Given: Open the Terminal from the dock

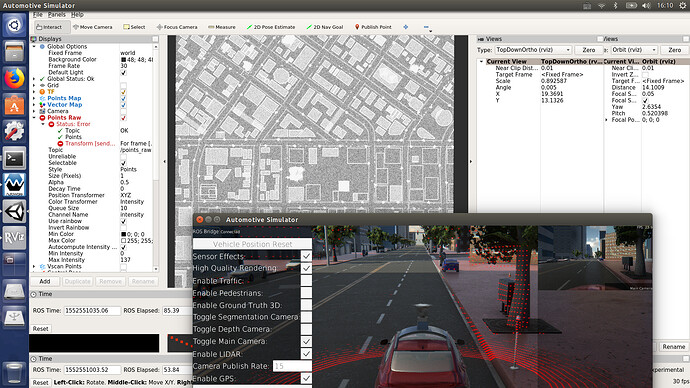Looking at the screenshot, I should pyautogui.click(x=14, y=158).
